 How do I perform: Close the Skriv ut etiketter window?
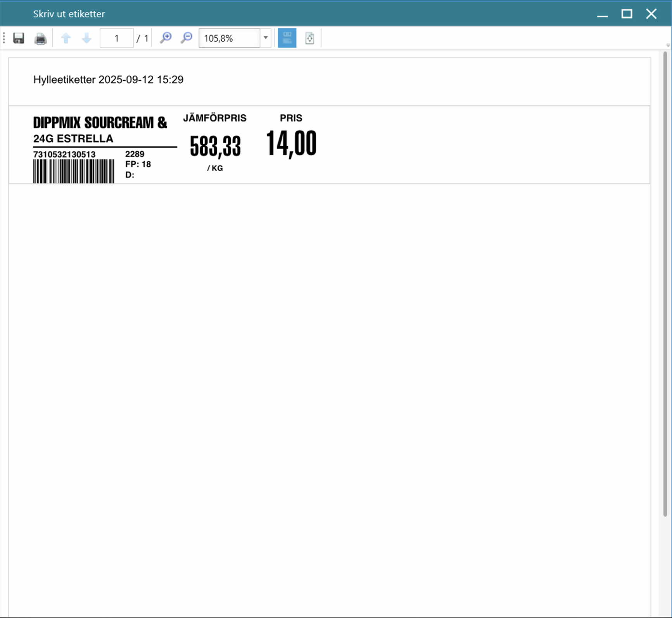click(651, 14)
